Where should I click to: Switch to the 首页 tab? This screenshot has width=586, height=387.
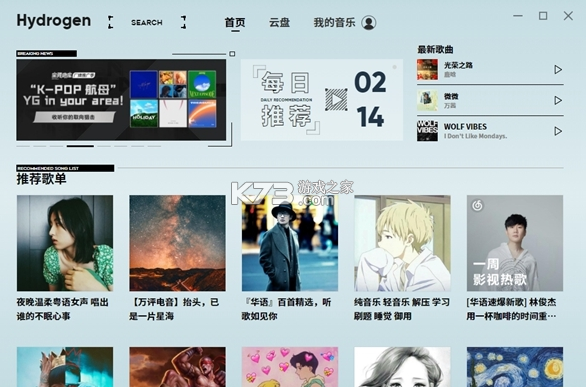coord(235,22)
